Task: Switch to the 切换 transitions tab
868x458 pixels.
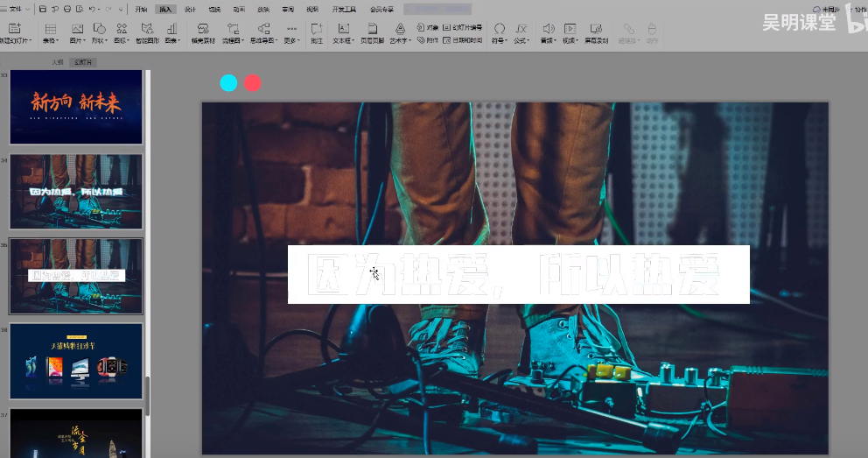Action: pyautogui.click(x=214, y=10)
